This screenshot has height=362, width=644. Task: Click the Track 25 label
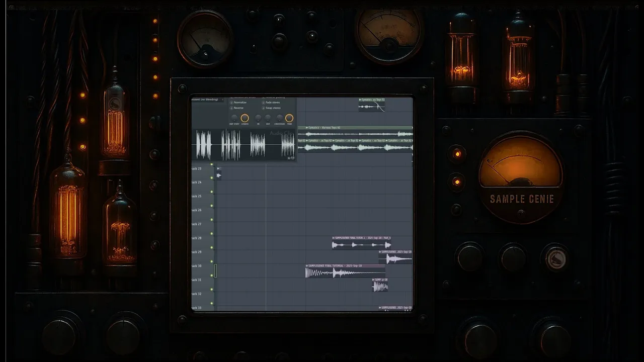(196, 196)
